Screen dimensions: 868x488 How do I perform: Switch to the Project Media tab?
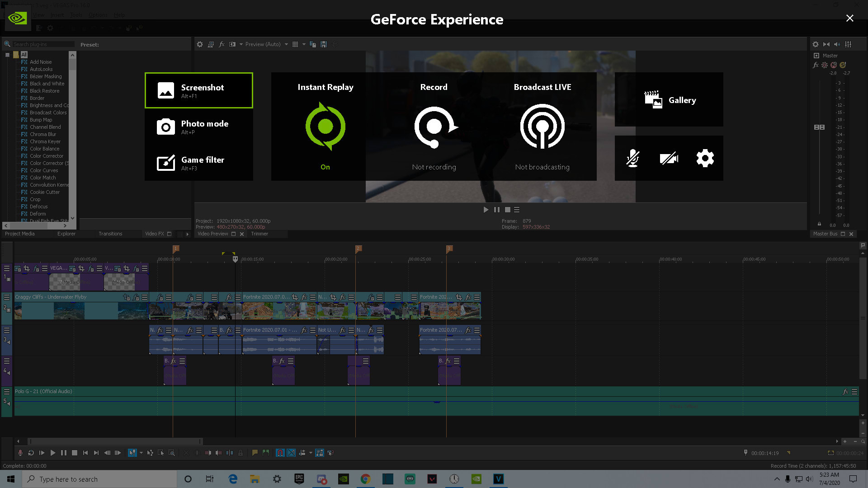click(x=20, y=234)
